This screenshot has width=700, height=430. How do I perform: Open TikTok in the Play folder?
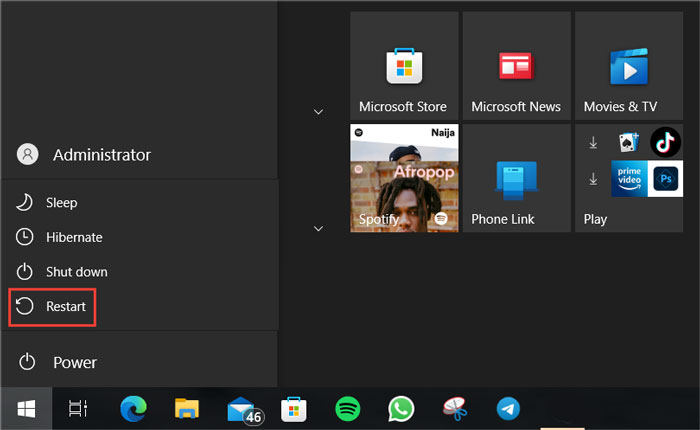click(x=665, y=143)
